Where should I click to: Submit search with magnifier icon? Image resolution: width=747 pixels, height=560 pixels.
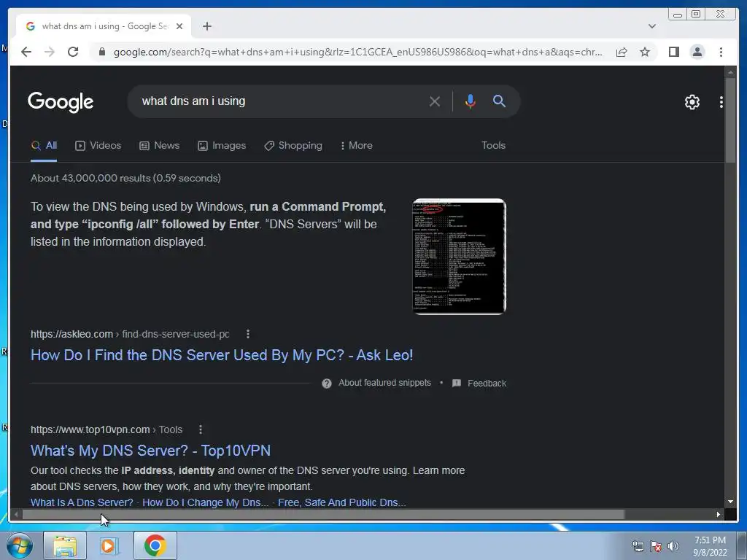499,101
